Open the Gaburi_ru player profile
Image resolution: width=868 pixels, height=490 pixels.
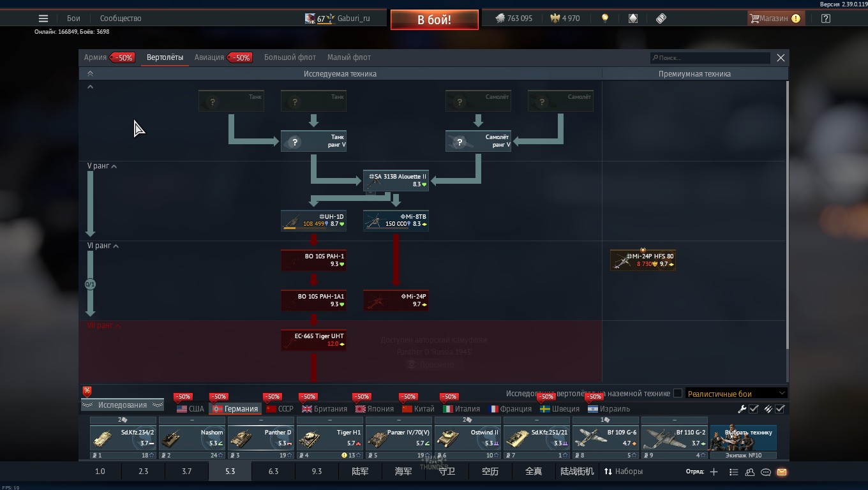pos(338,19)
